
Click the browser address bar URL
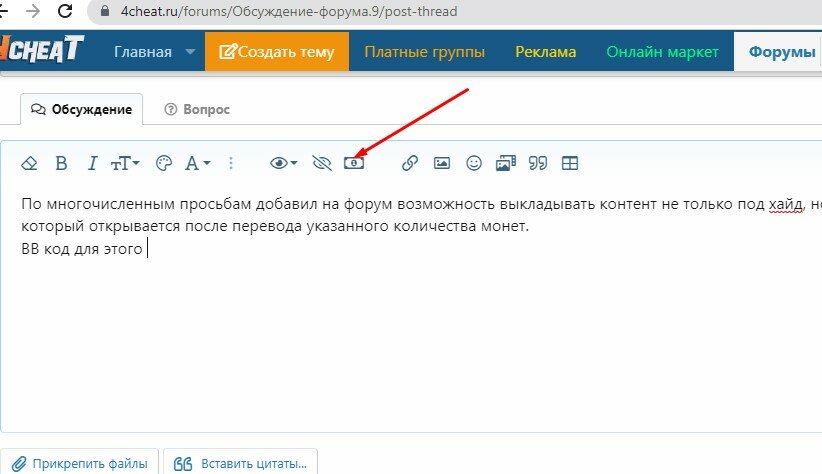click(x=289, y=12)
